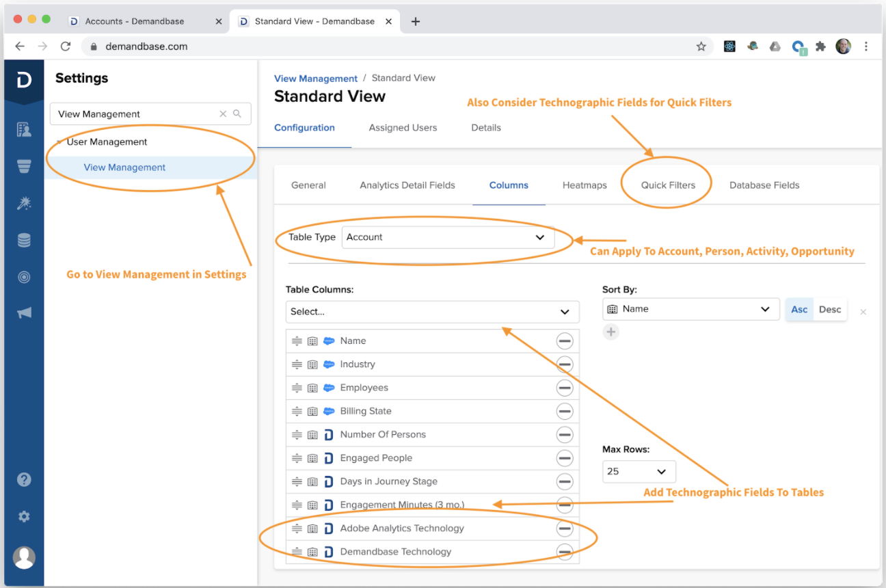Open the Chrome three-dot menu

pos(866,46)
